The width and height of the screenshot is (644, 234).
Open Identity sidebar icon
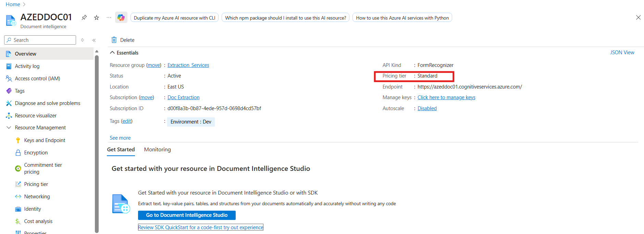point(18,209)
